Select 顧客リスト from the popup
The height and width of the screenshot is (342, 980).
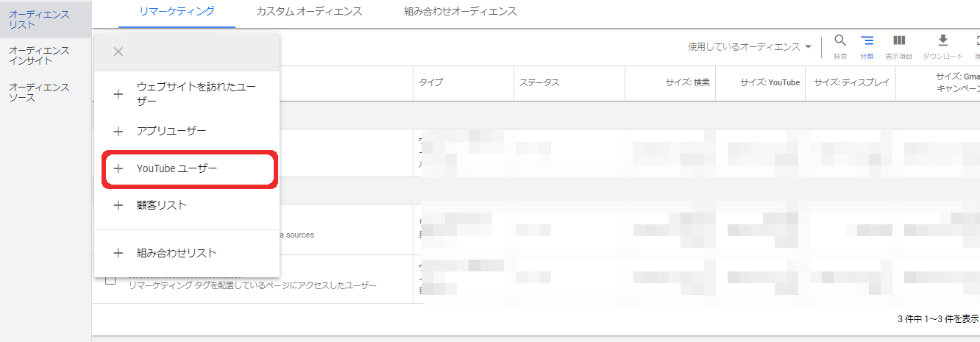pos(187,205)
